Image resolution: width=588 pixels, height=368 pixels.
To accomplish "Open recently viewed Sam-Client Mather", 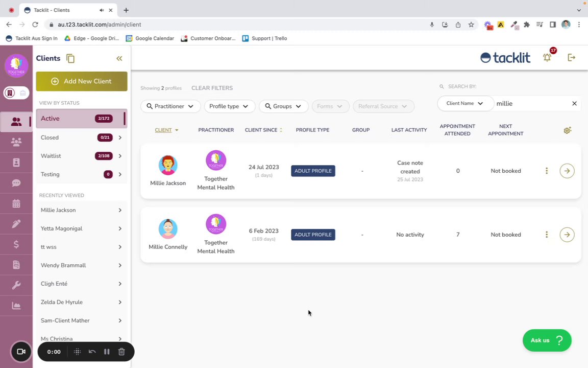I will (81, 320).
